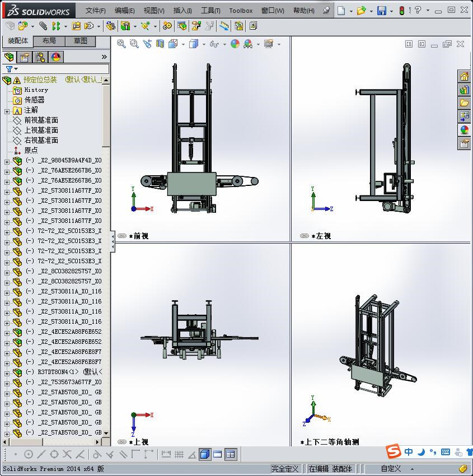Open the 插入(I) menu

[x=182, y=11]
